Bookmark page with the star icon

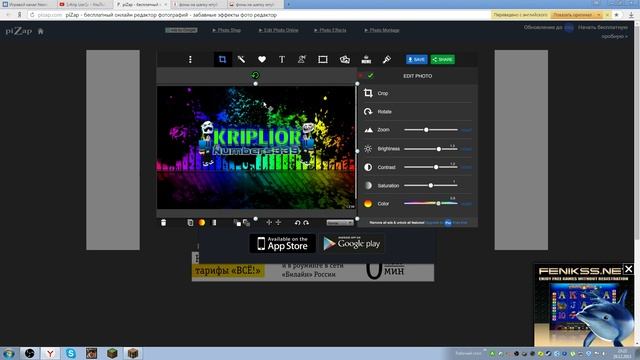coord(616,15)
